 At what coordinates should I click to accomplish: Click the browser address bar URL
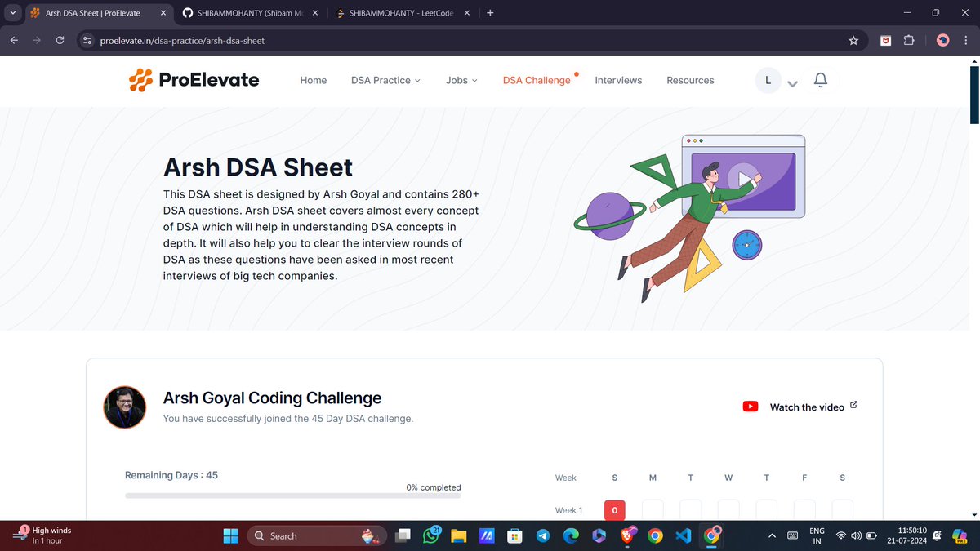182,40
